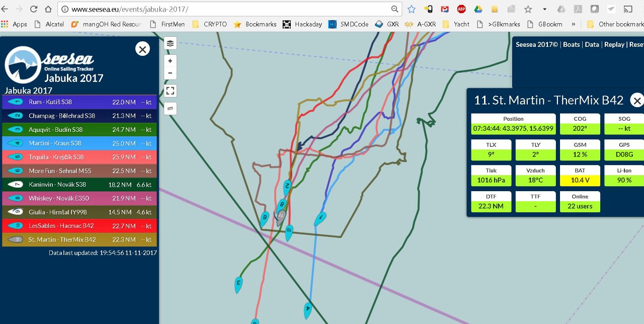Image resolution: width=644 pixels, height=324 pixels.
Task: Click boat marker 4 on map
Action: (307, 309)
